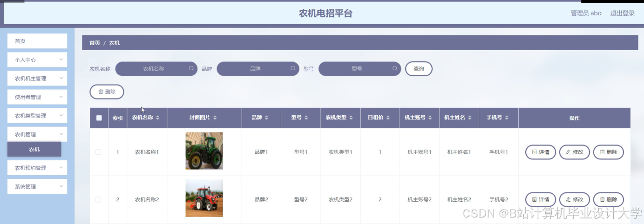
Task: Sort table by 手机号 column arrows
Action: pos(506,118)
